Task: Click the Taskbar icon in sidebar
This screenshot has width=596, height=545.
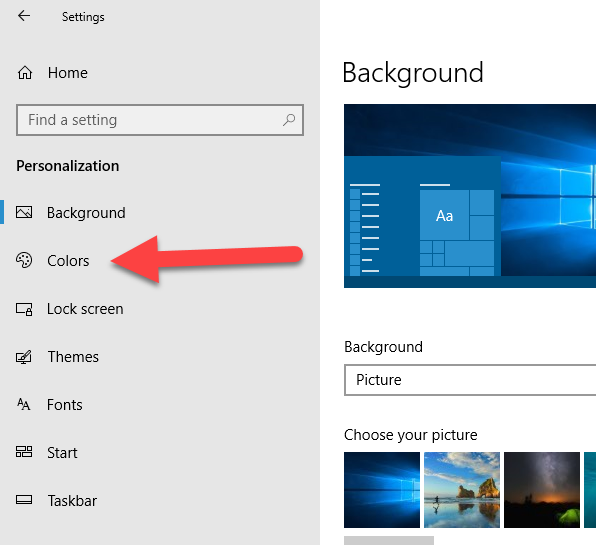Action: [x=24, y=499]
